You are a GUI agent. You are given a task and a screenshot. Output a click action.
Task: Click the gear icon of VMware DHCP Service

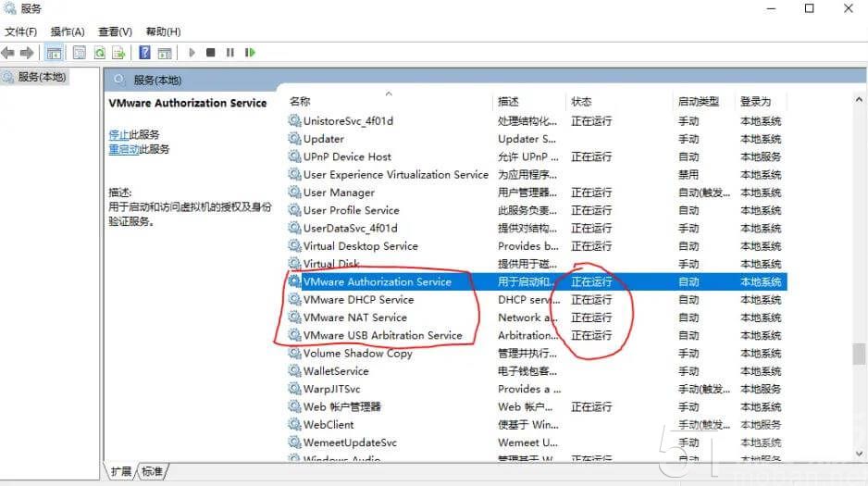pos(294,299)
